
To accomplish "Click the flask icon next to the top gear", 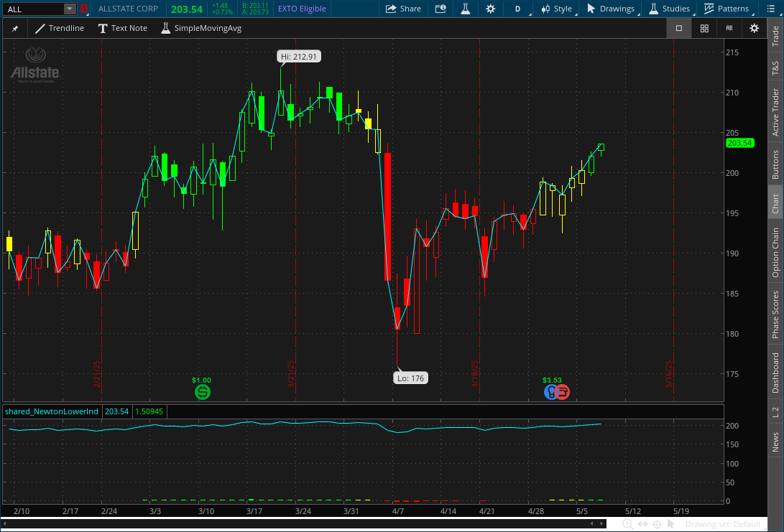I will (466, 9).
